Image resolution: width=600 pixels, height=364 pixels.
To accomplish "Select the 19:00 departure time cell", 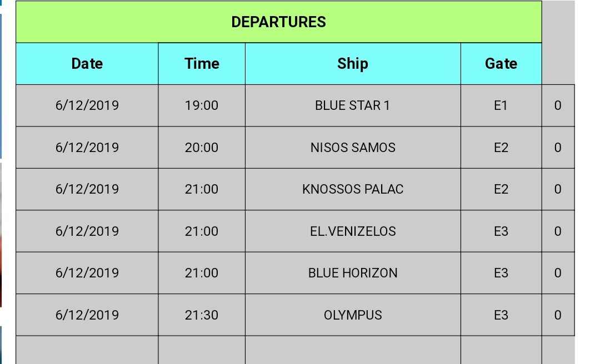I will pyautogui.click(x=202, y=105).
